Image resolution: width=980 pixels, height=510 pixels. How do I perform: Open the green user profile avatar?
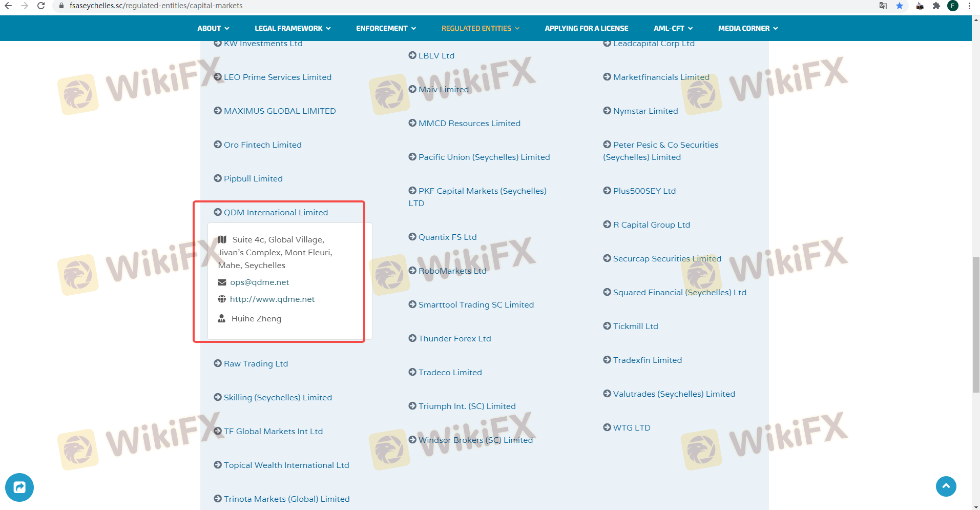click(x=953, y=6)
